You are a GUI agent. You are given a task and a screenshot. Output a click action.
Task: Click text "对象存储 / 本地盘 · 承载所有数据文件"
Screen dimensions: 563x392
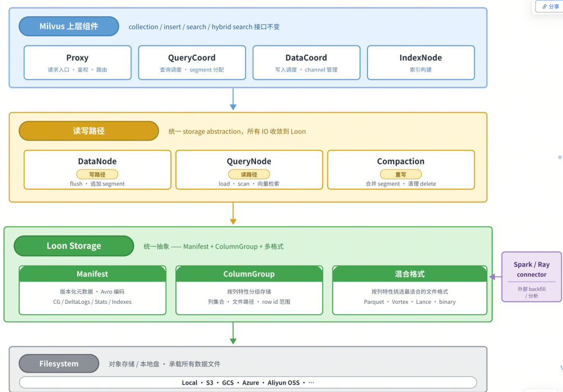165,364
